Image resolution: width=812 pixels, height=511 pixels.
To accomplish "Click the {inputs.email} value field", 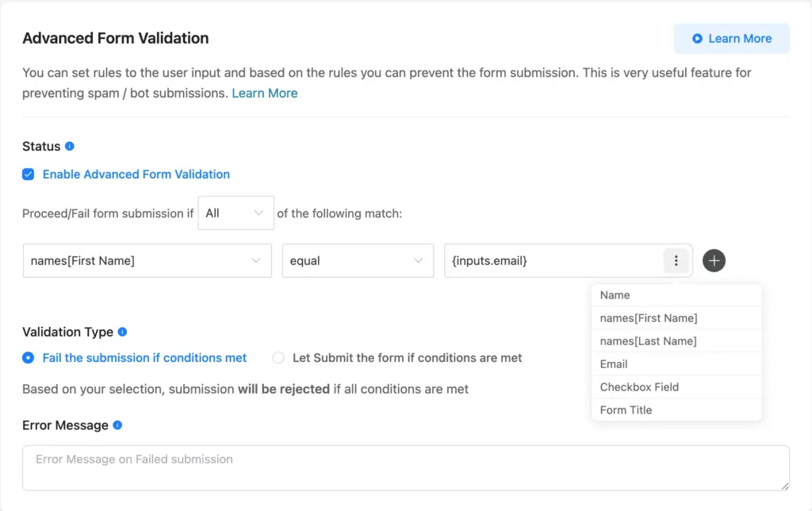I will (547, 260).
